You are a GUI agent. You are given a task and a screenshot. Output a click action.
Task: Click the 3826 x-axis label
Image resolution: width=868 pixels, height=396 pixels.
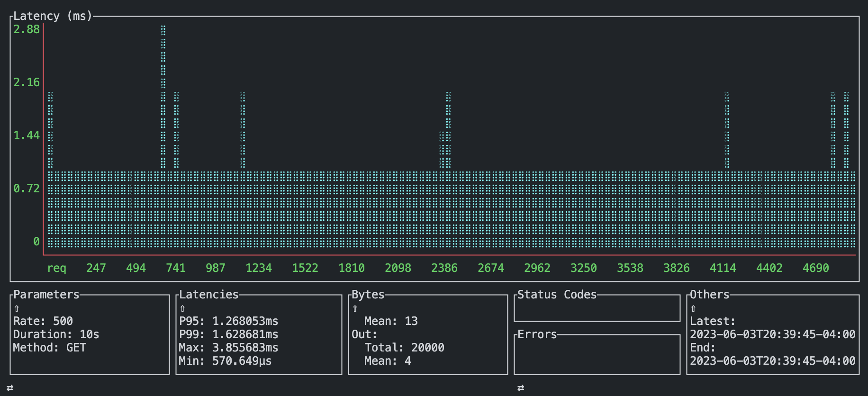[677, 268]
